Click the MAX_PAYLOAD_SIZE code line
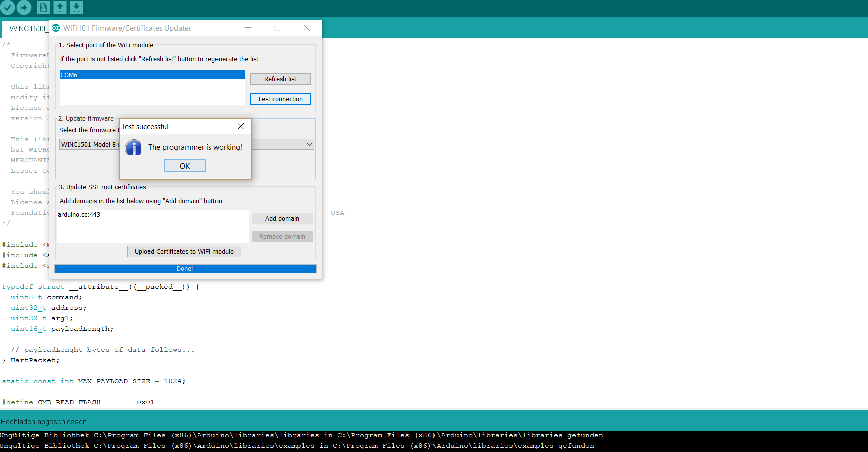The image size is (868, 452). coord(94,381)
